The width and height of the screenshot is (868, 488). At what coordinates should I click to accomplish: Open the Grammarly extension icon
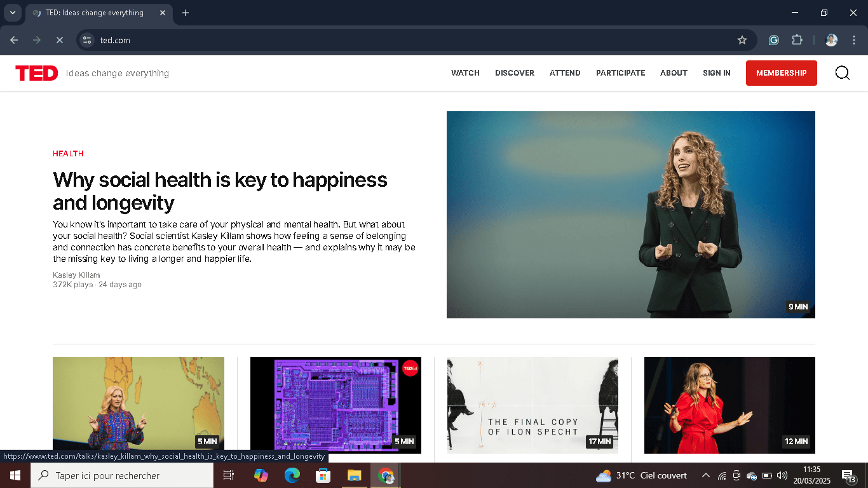773,39
